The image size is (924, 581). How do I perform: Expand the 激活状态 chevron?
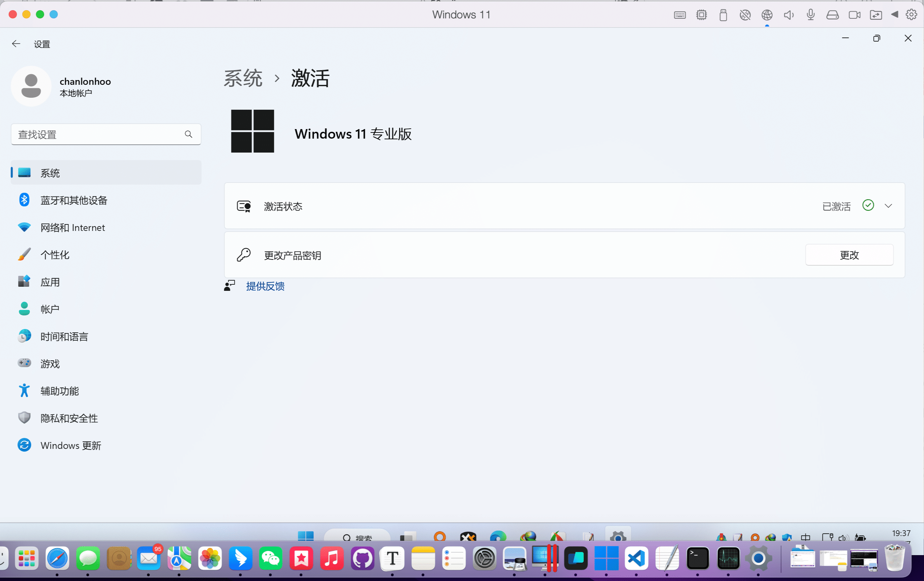click(888, 206)
